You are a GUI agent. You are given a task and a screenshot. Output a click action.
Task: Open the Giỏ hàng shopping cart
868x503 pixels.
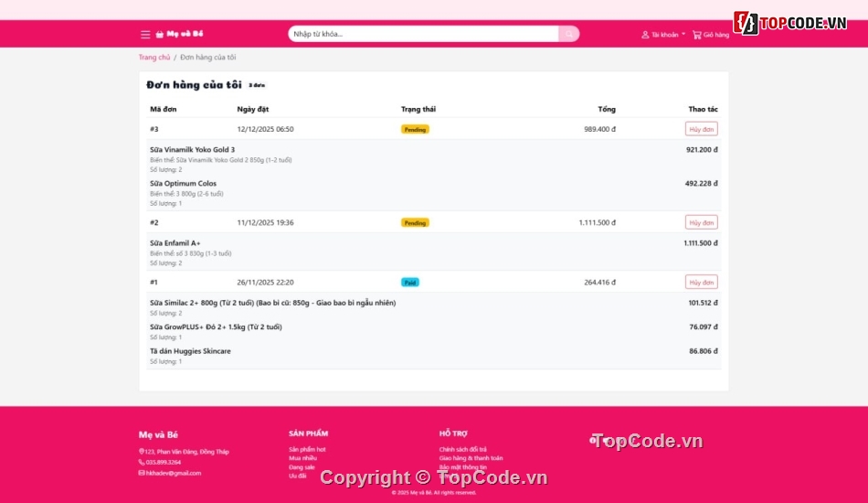coord(711,35)
